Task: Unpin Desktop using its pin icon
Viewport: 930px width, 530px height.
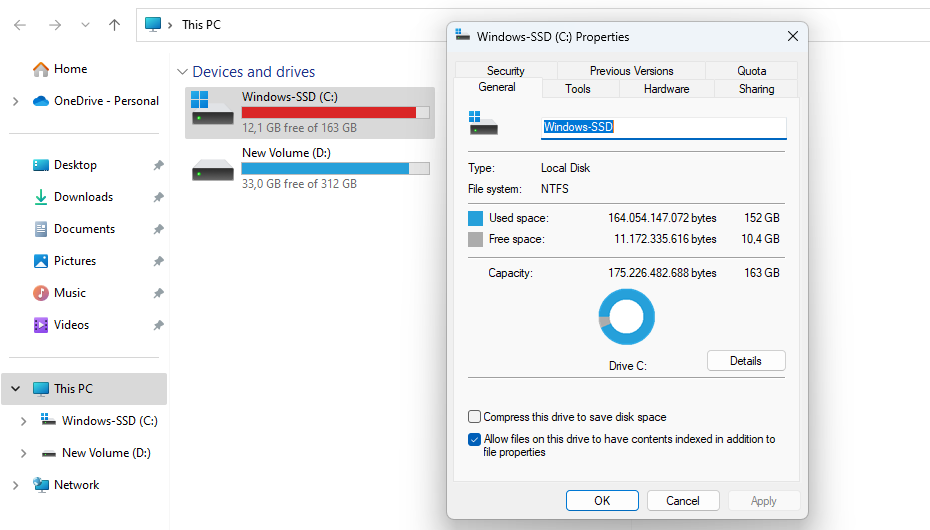Action: (158, 165)
